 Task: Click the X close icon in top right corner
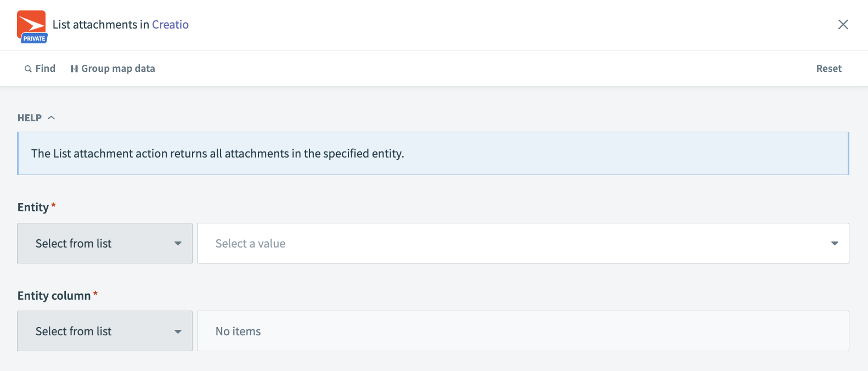[x=843, y=24]
